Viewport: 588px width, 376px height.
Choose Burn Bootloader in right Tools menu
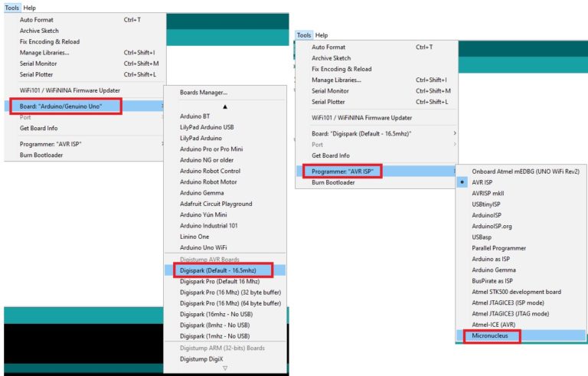(x=377, y=182)
